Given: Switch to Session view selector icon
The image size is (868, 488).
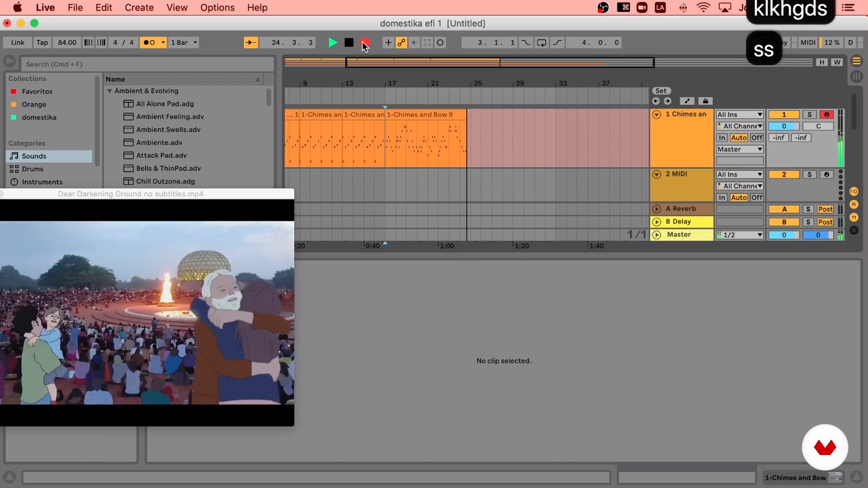Looking at the screenshot, I should [x=856, y=76].
